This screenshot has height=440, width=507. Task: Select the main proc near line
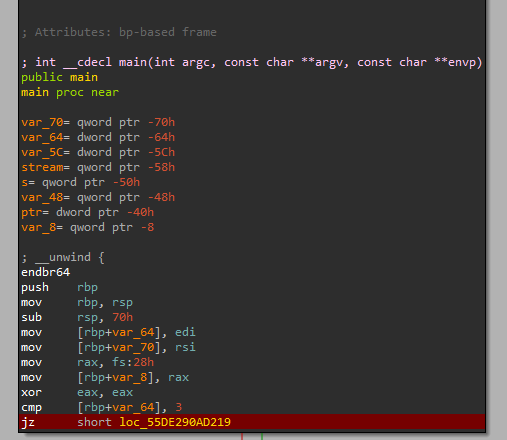[x=70, y=92]
